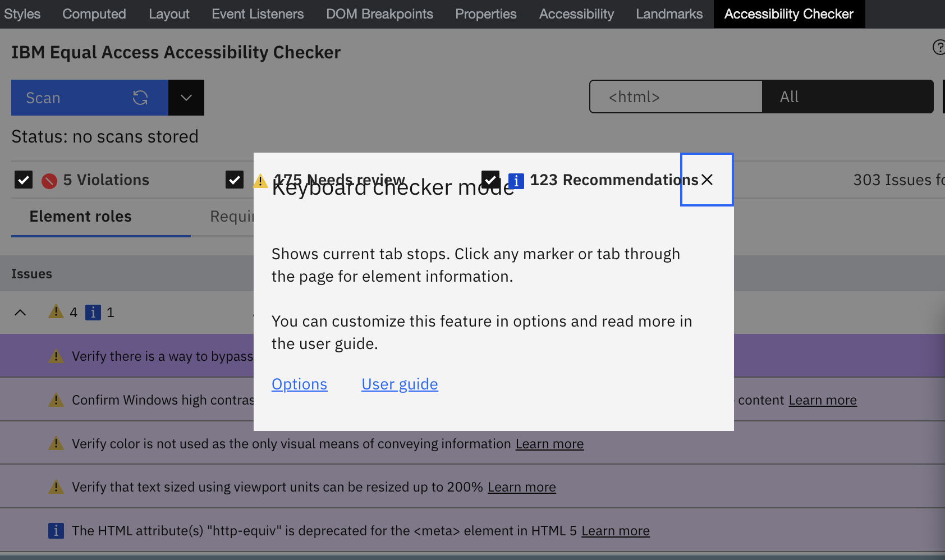The height and width of the screenshot is (560, 945).
Task: Uncheck the 175 Needs review checkbox
Action: 235,180
